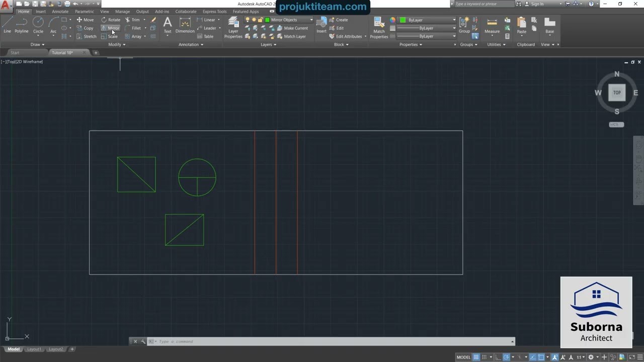The width and height of the screenshot is (644, 362).
Task: Click Match Properties tool
Action: 379,27
